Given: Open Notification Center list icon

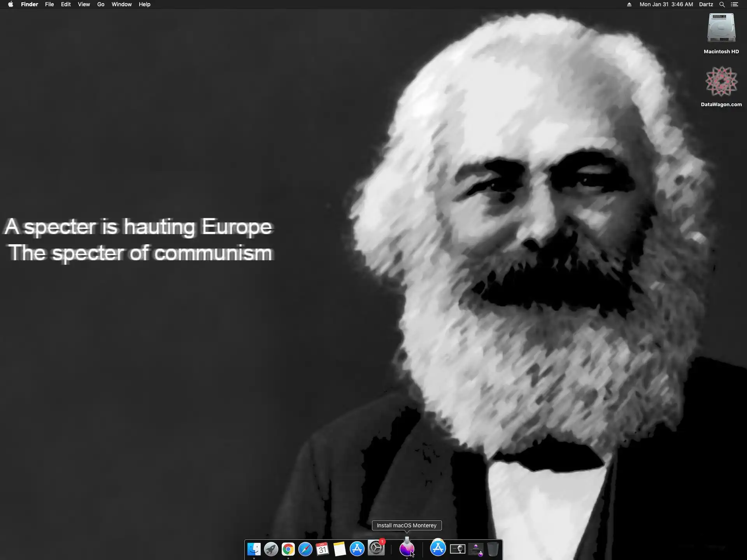Looking at the screenshot, I should 735,4.
